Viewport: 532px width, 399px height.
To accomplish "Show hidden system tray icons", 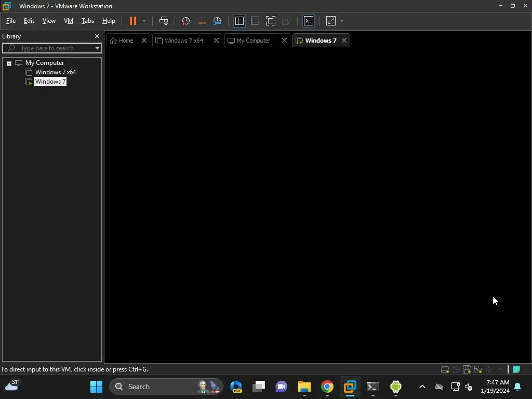I will [422, 387].
